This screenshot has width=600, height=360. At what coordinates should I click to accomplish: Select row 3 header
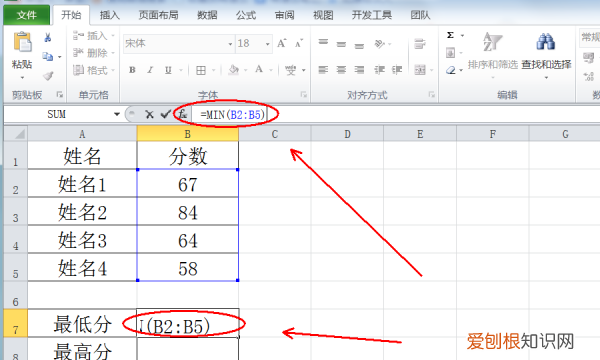click(x=15, y=212)
